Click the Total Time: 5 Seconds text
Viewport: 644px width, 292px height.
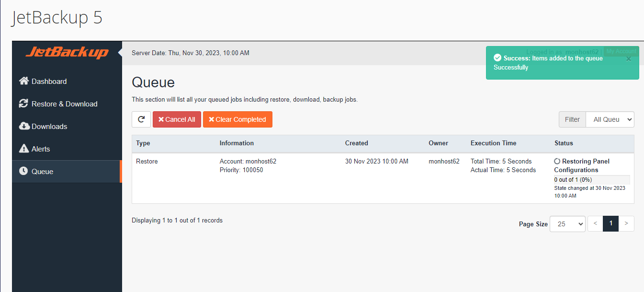pos(501,161)
